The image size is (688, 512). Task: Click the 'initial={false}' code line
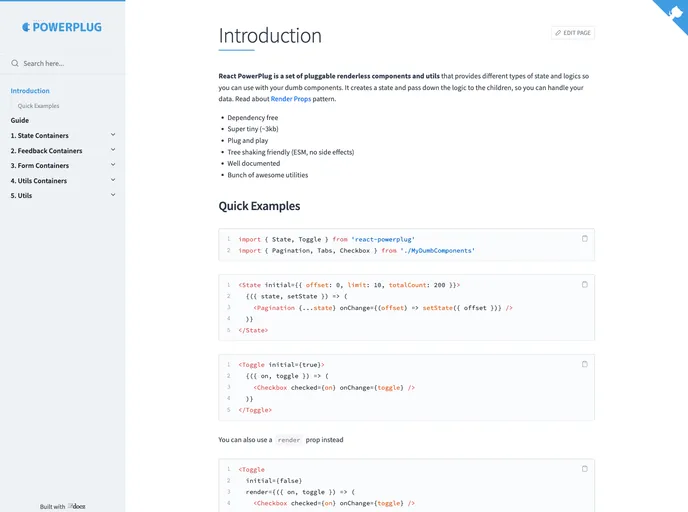pyautogui.click(x=274, y=481)
